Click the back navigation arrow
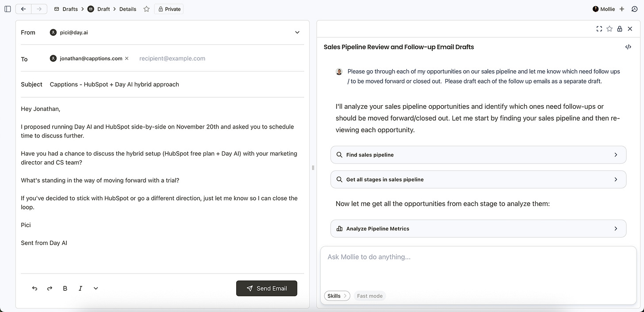 pyautogui.click(x=23, y=9)
